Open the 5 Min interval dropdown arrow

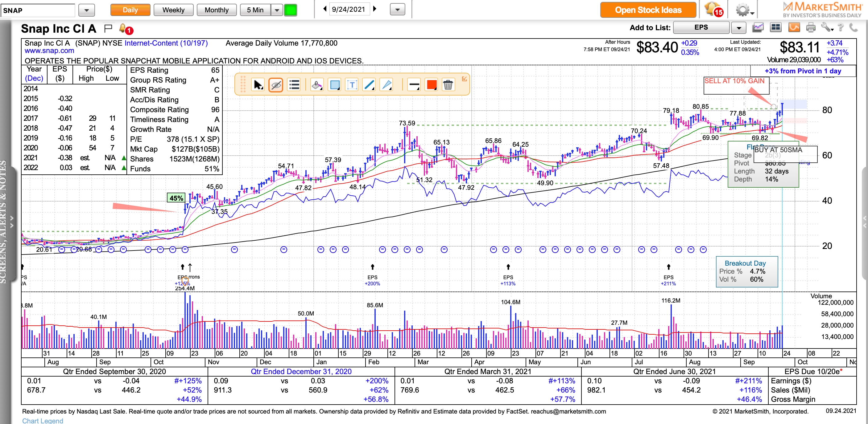[x=277, y=10]
